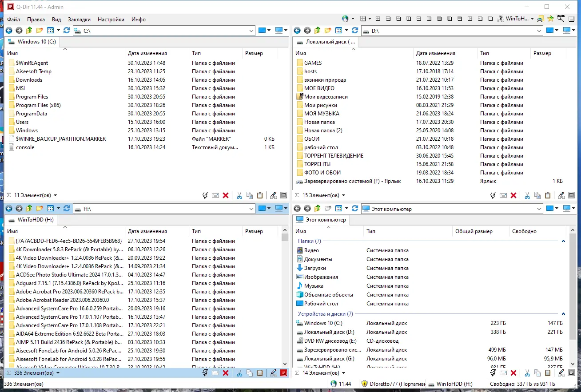Open the C:\ address bar dropdown
The height and width of the screenshot is (392, 581).
(251, 31)
